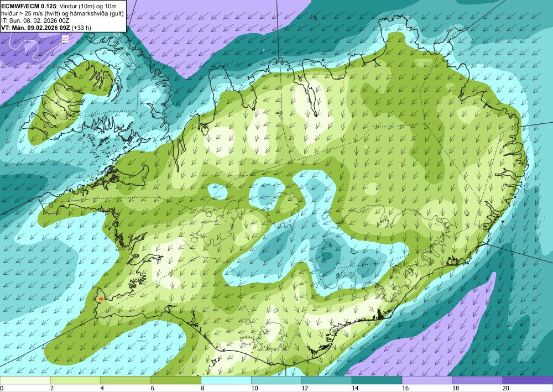
Task: Click the purple 18–20 legend swatch
Action: (x=478, y=380)
